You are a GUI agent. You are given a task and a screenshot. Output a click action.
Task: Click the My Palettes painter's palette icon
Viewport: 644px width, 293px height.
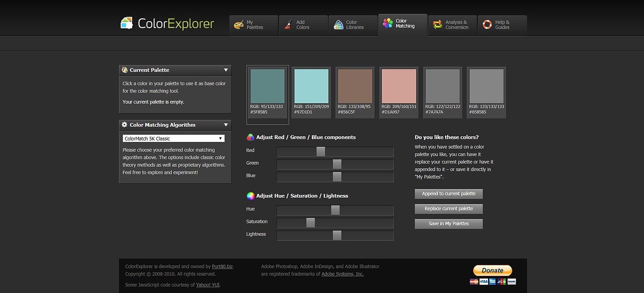pyautogui.click(x=238, y=25)
